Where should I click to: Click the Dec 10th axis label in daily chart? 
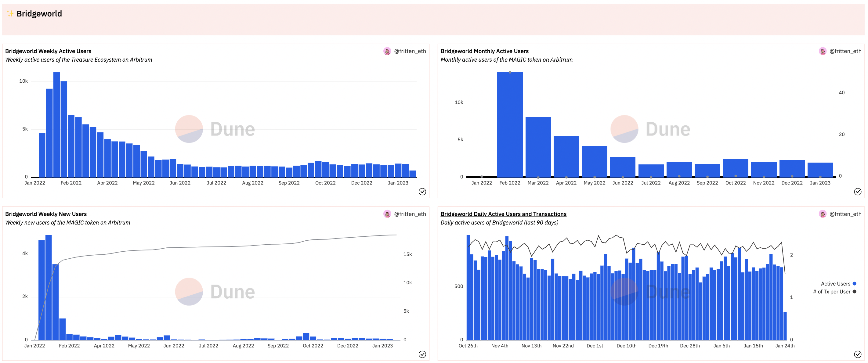click(627, 346)
